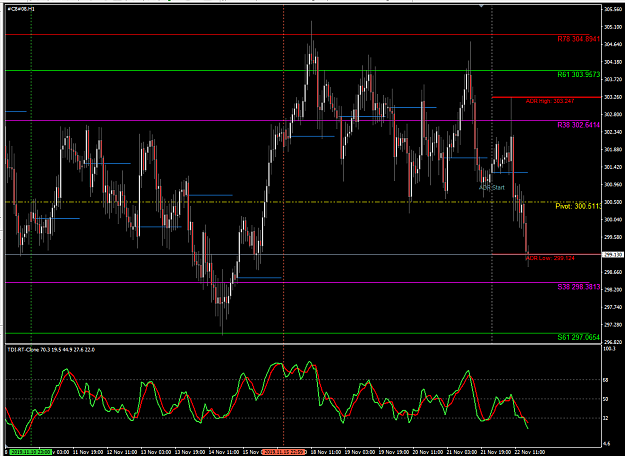The width and height of the screenshot is (625, 456).
Task: Click the 305.560 value on price scale
Action: click(x=611, y=9)
